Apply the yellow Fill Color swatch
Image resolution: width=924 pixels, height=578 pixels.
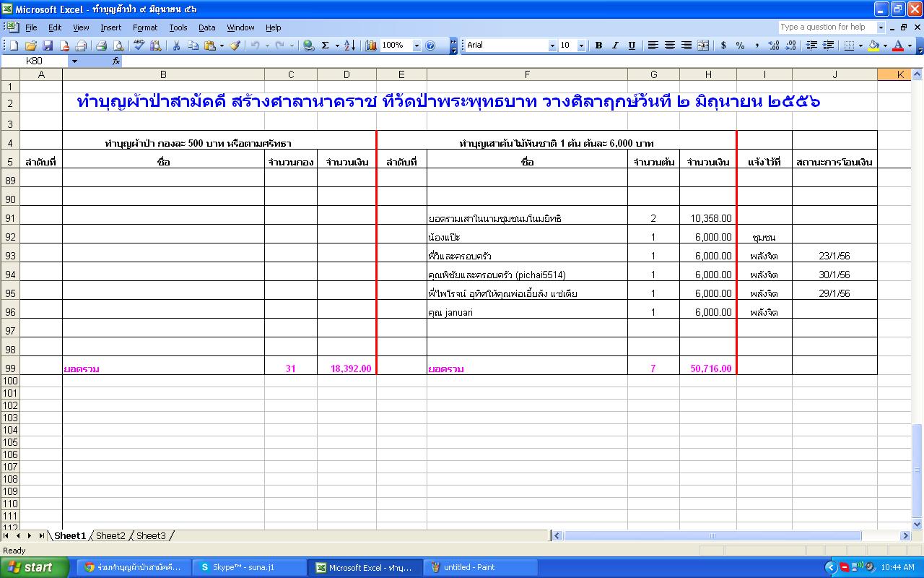coord(874,46)
